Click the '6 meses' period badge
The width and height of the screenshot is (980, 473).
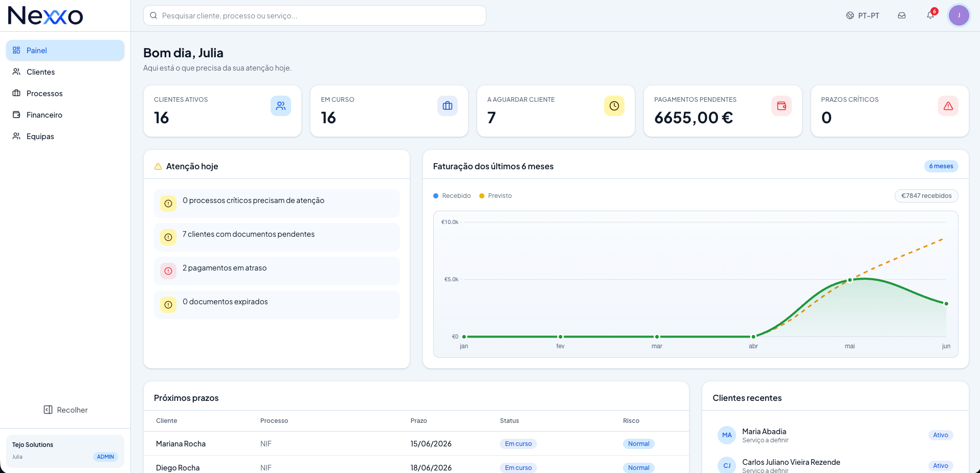(941, 166)
